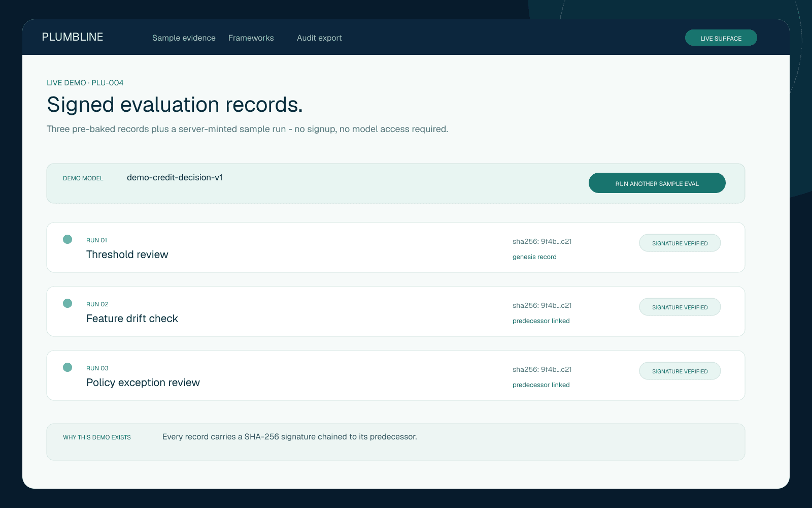
Task: Click Signature Verified badge for Threshold review
Action: pos(680,243)
